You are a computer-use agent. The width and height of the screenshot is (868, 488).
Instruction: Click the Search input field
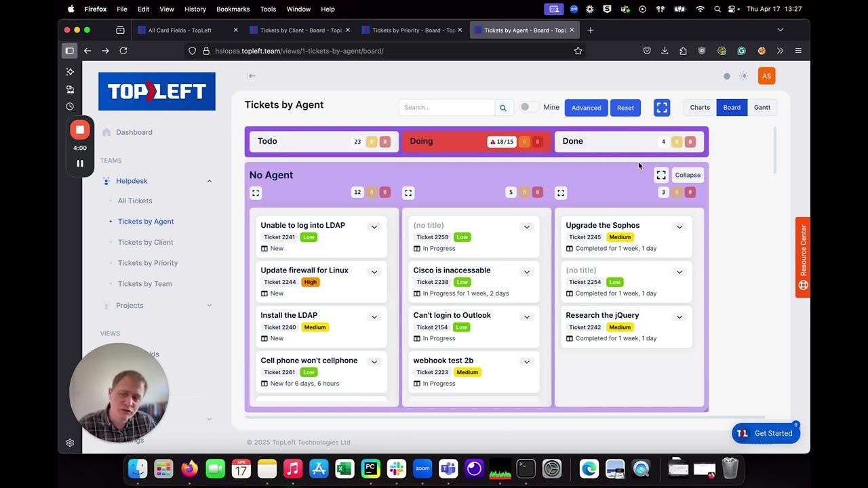pyautogui.click(x=447, y=108)
